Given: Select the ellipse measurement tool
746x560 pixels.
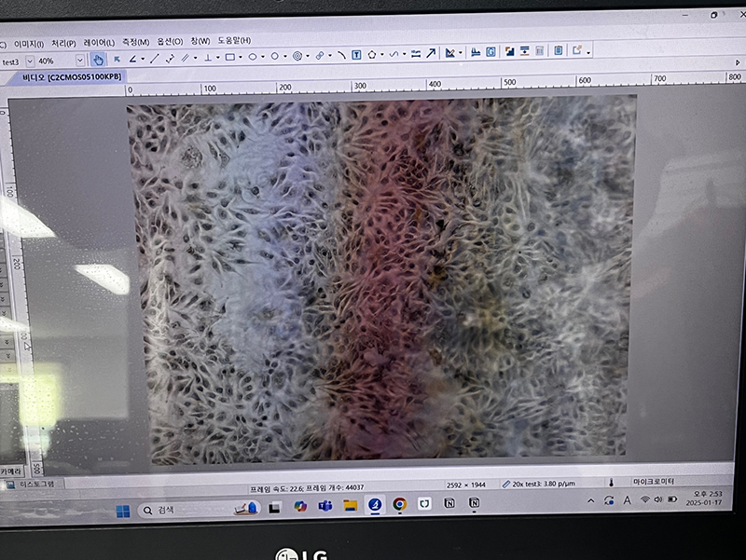Looking at the screenshot, I should (x=252, y=57).
